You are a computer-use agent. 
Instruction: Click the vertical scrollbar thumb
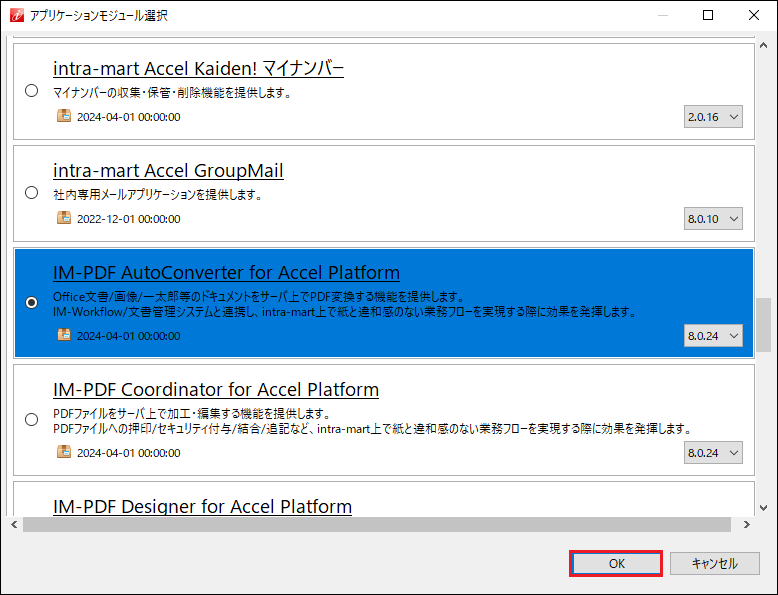[x=764, y=325]
